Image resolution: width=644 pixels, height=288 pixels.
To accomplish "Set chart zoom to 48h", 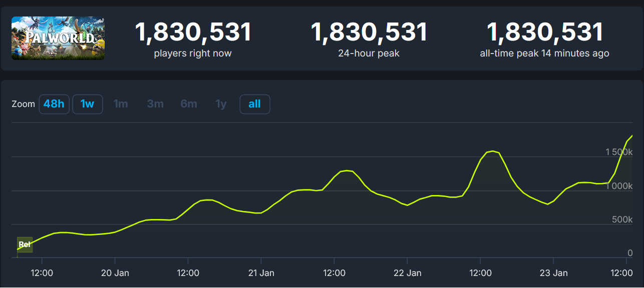I will (54, 104).
